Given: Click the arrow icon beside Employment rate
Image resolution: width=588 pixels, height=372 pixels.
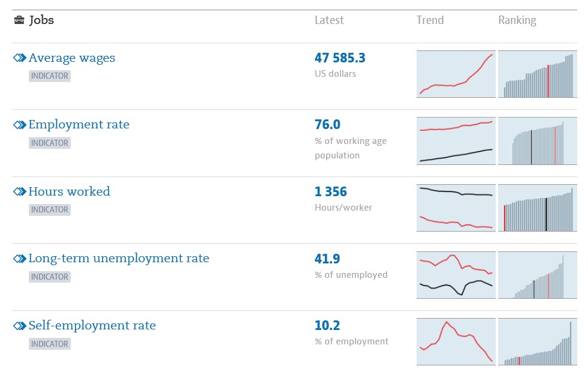Looking at the screenshot, I should coord(20,125).
